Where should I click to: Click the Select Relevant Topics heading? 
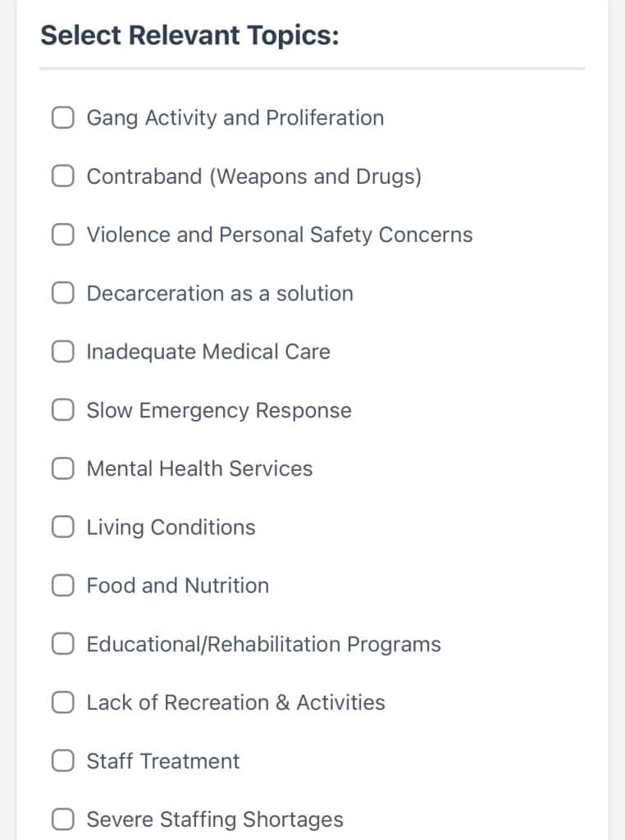[x=189, y=35]
